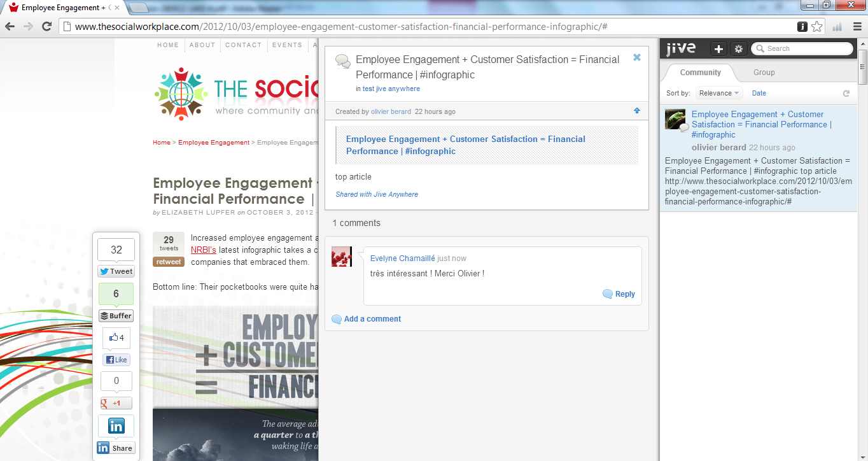This screenshot has width=868, height=461.
Task: Bookmark this page with the star icon
Action: [x=817, y=27]
